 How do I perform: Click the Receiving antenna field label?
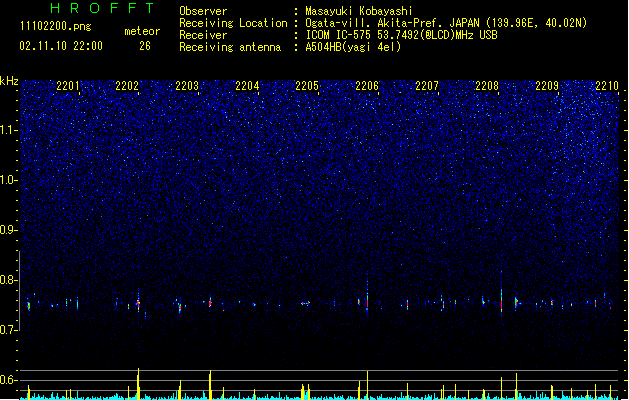click(x=230, y=47)
